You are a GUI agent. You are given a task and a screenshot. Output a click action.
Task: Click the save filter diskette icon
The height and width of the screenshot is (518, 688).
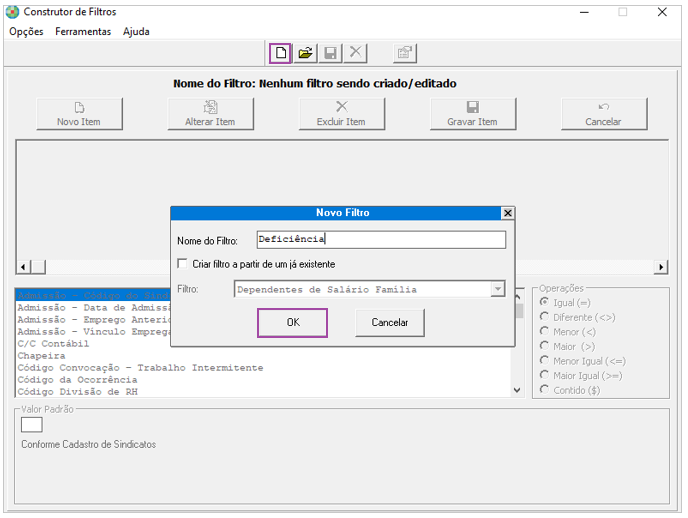point(330,53)
